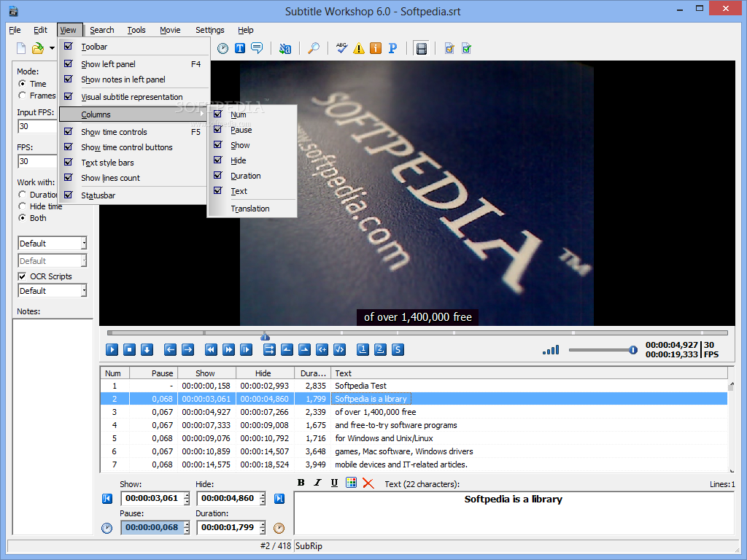Screen dimensions: 747x560
Task: Jump to next subtitle with right arrow
Action: 187,350
